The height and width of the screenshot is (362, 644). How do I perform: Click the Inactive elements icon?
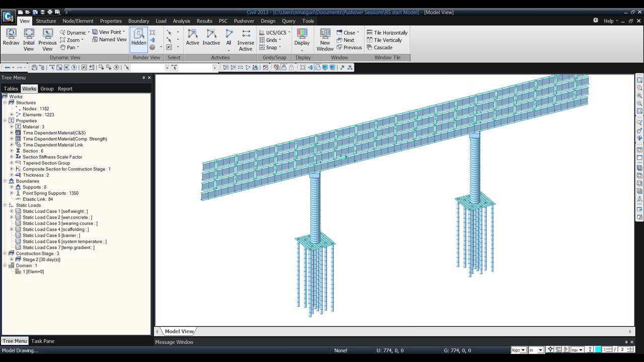click(211, 37)
